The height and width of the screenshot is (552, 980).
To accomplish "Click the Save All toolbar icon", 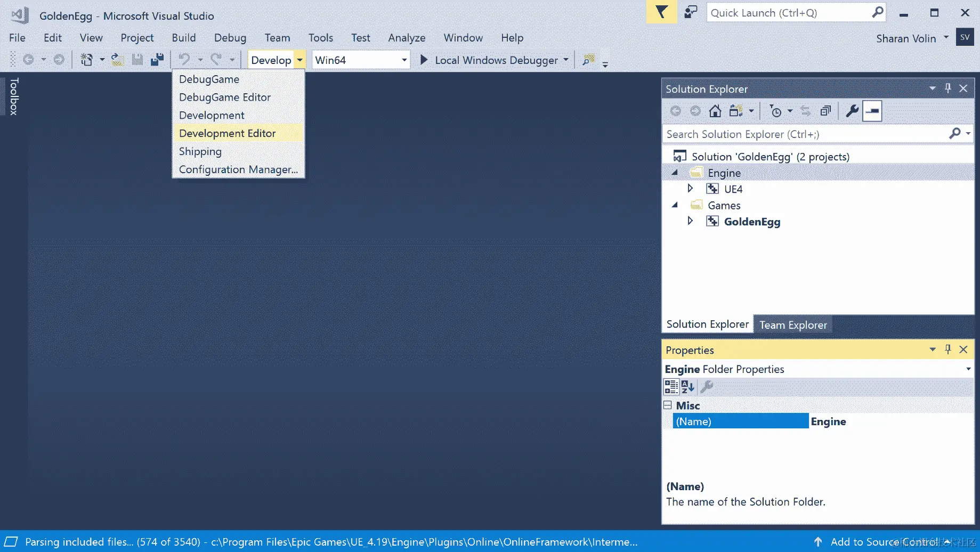I will [x=157, y=60].
